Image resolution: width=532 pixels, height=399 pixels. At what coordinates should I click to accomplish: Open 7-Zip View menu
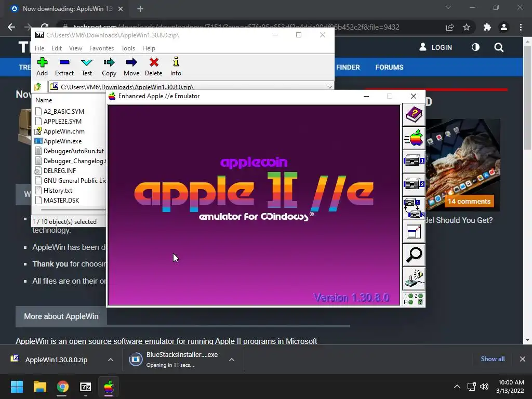tap(75, 48)
